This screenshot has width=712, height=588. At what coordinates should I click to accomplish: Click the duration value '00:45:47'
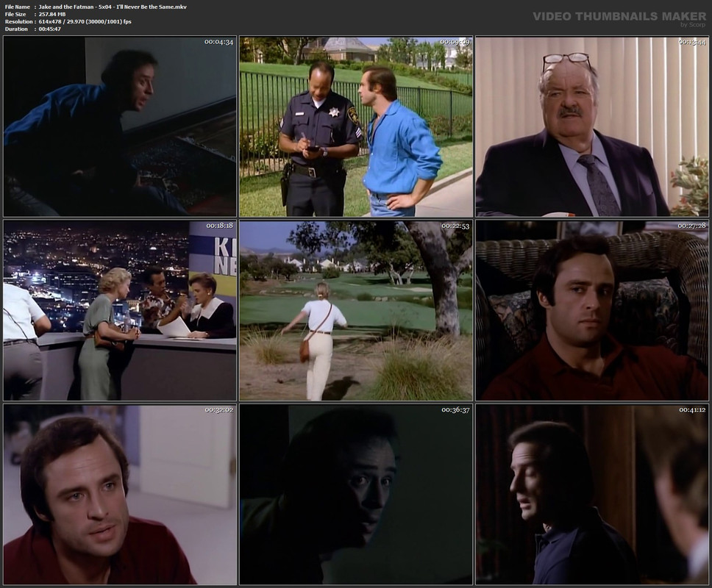point(50,29)
